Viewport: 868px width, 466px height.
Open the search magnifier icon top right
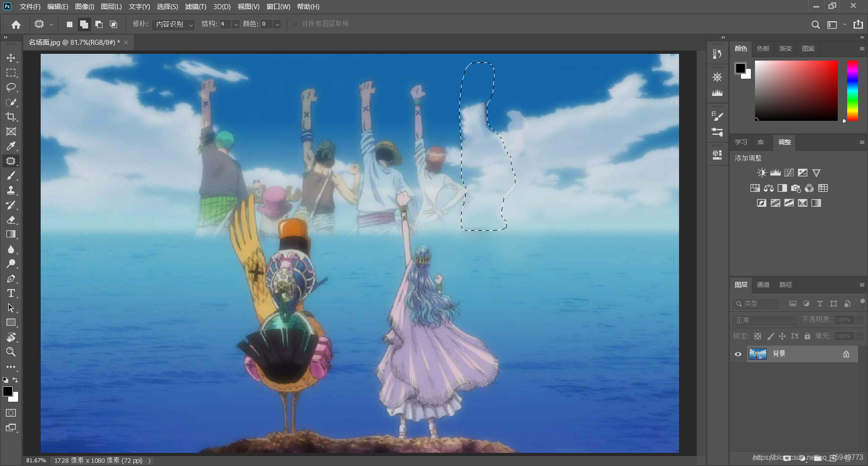click(816, 24)
